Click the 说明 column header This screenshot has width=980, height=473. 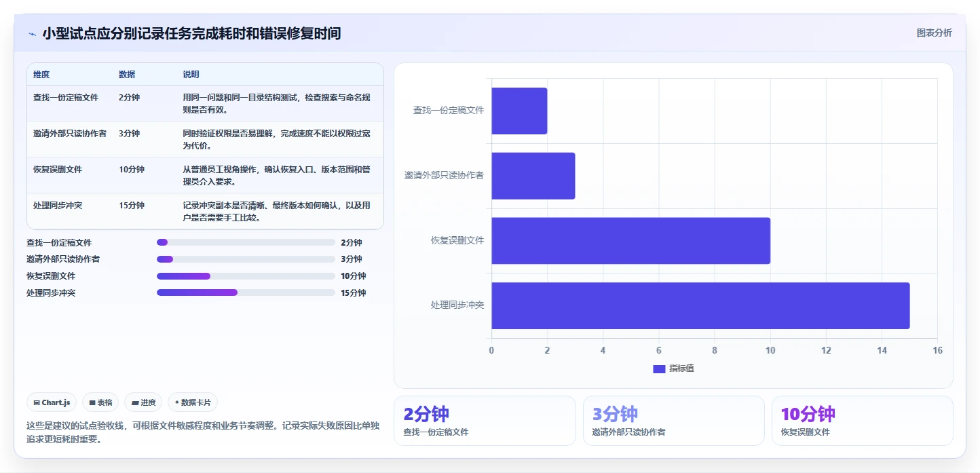click(191, 75)
